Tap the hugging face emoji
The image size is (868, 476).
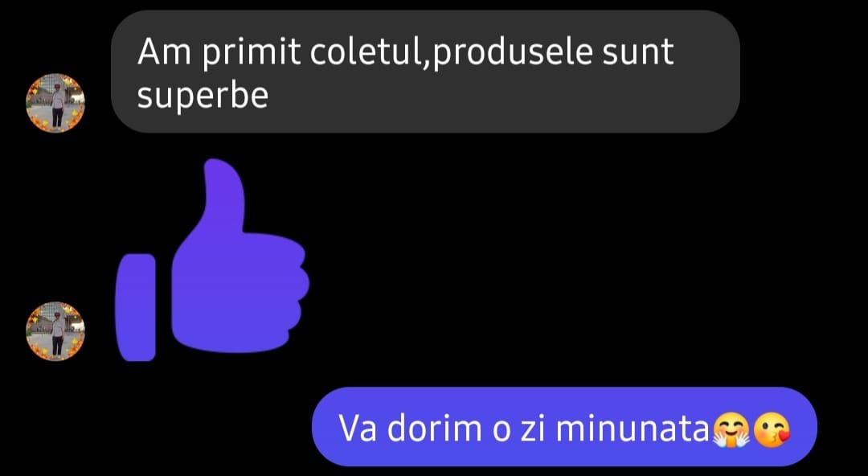tap(731, 430)
